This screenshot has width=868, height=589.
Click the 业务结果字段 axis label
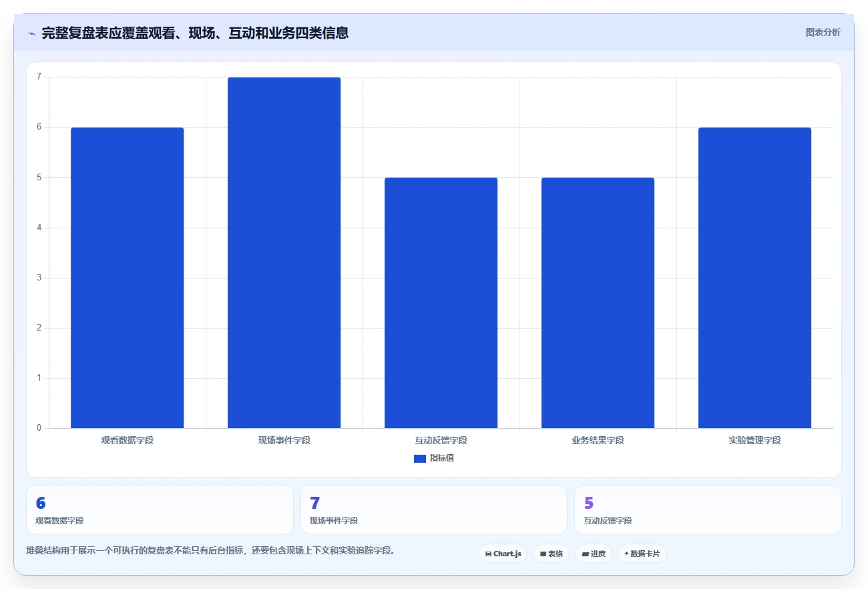click(x=598, y=440)
